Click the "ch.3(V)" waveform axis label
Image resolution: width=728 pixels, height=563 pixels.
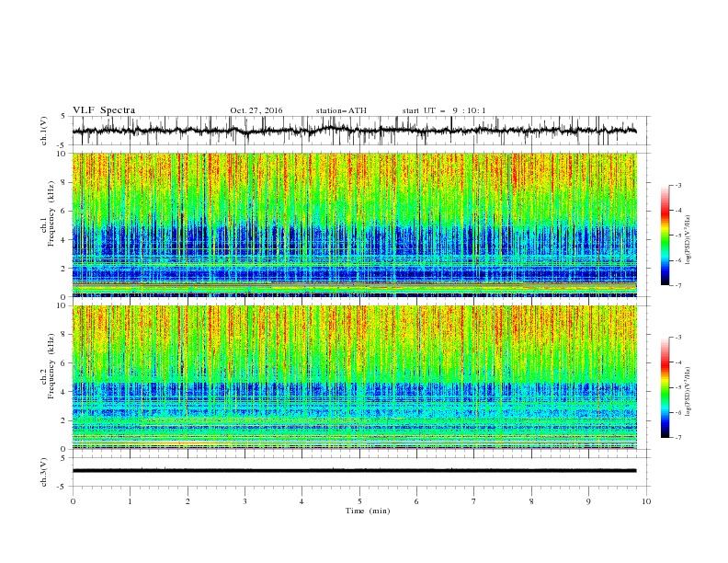[44, 472]
